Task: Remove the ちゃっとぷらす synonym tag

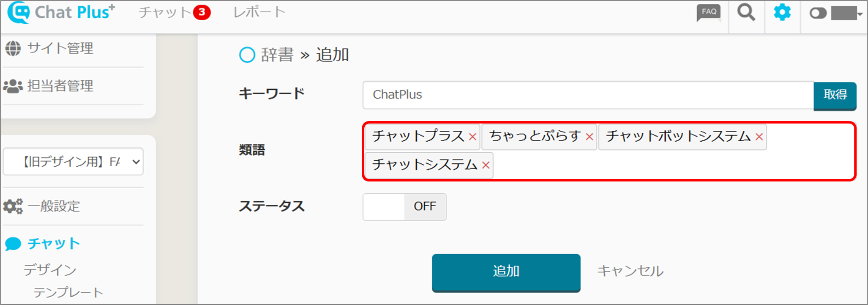Action: coord(589,137)
